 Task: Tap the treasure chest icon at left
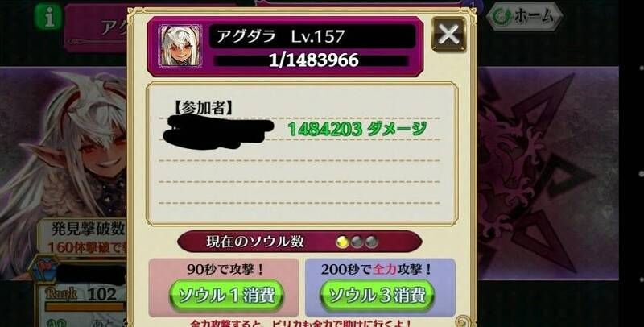tap(43, 269)
